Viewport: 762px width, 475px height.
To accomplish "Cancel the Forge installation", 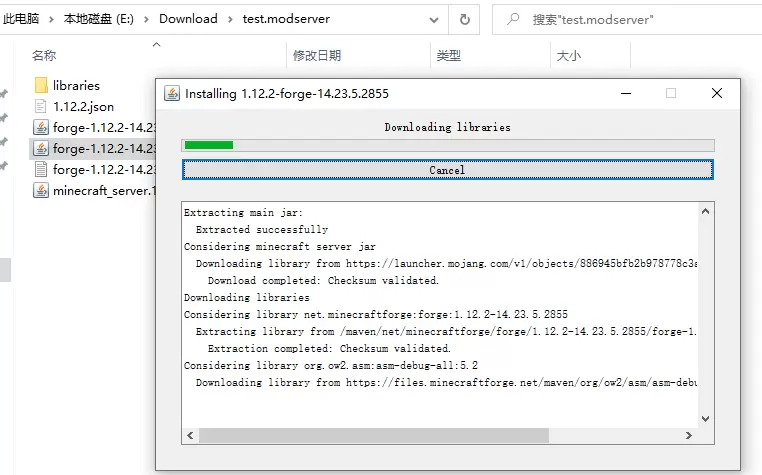I will 448,170.
